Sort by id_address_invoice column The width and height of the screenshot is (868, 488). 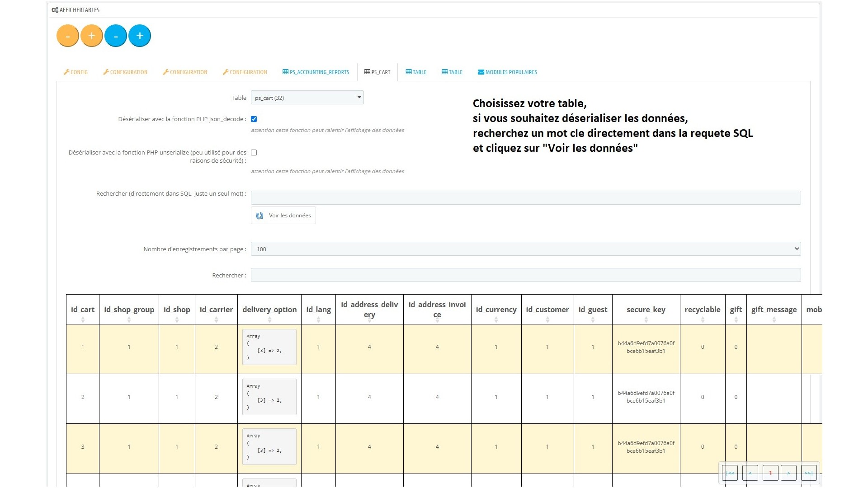pyautogui.click(x=437, y=310)
